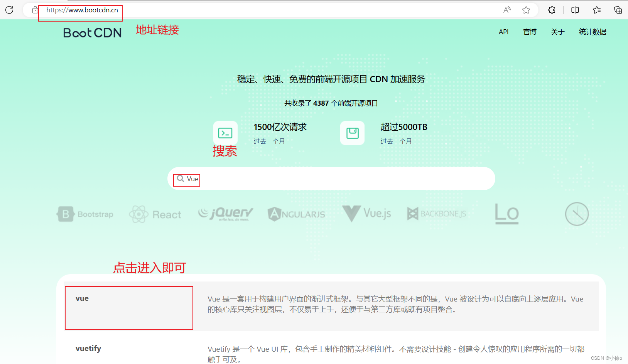Open the Vue.js logo link

[366, 213]
